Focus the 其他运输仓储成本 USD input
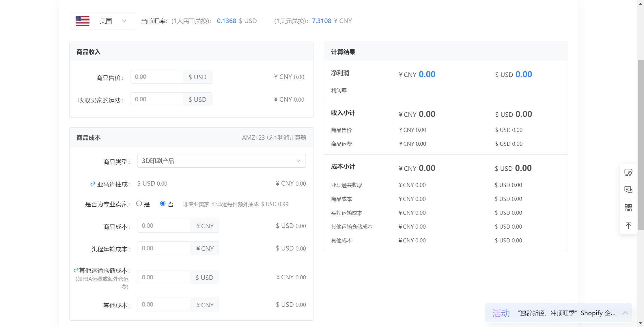The width and height of the screenshot is (644, 327). pyautogui.click(x=164, y=277)
